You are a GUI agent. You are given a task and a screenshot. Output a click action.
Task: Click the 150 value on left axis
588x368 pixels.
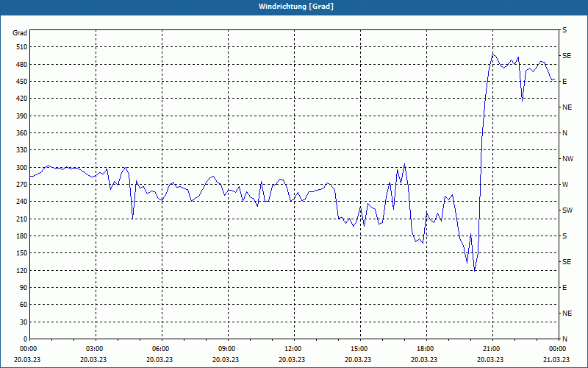(x=22, y=253)
